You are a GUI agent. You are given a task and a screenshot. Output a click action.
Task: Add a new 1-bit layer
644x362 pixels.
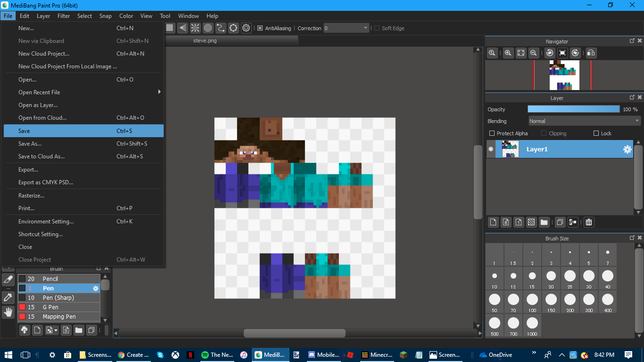pyautogui.click(x=518, y=222)
